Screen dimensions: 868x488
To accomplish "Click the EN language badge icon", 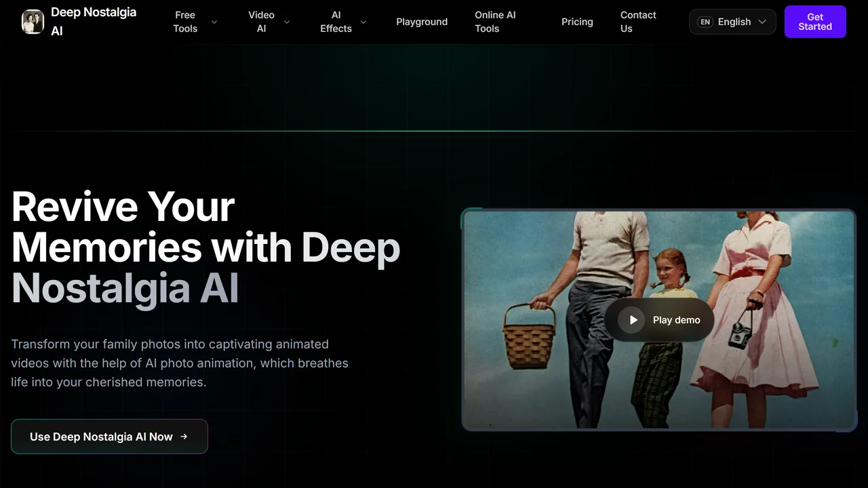I will click(x=705, y=22).
